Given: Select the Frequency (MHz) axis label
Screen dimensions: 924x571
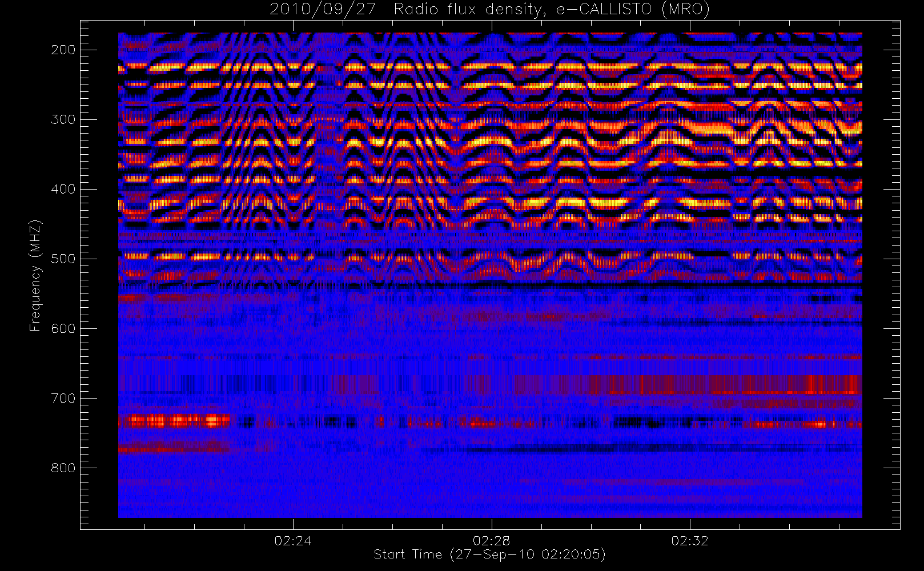Looking at the screenshot, I should (35, 275).
